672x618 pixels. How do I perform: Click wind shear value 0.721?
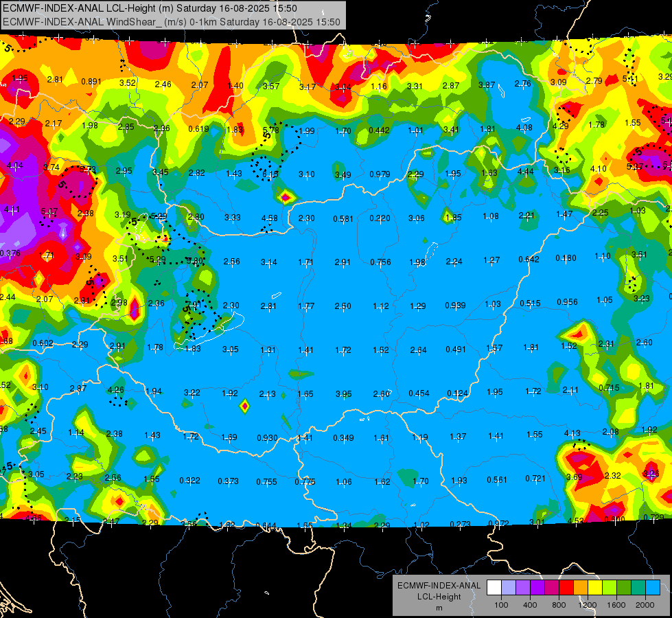pos(535,478)
